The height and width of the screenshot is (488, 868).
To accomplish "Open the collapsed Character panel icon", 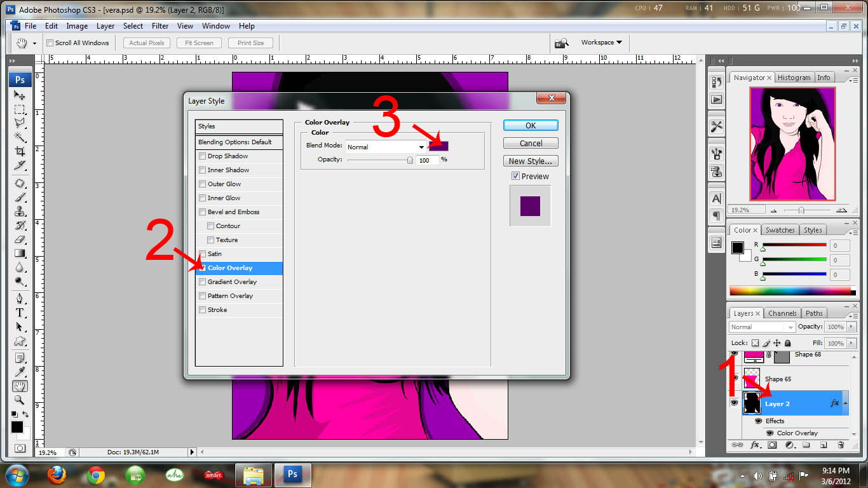I will point(716,198).
